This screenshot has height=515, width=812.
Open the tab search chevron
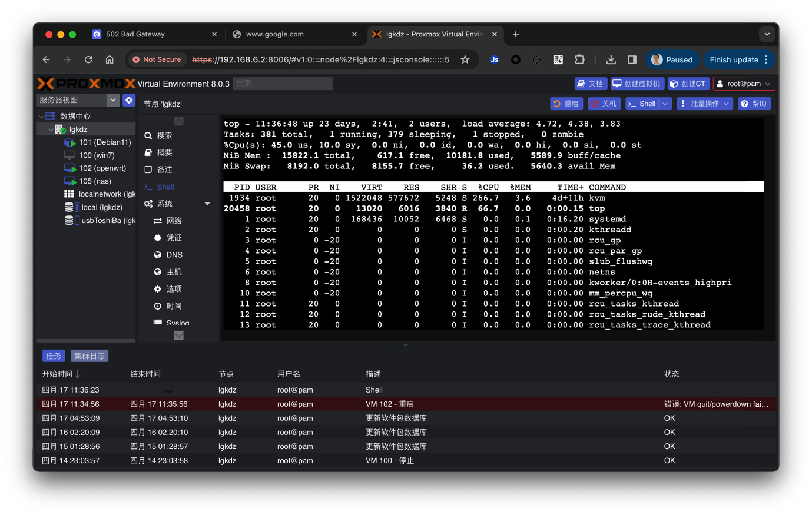point(767,34)
